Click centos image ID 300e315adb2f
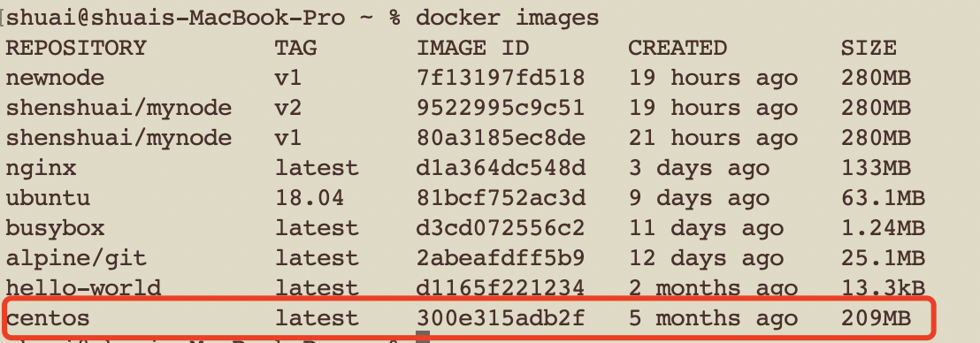980x343 pixels. (501, 318)
